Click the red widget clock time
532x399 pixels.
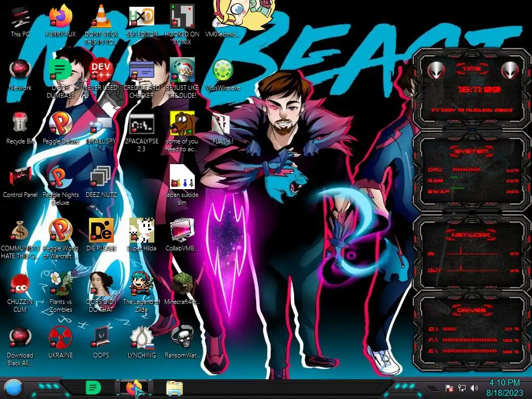(x=479, y=89)
